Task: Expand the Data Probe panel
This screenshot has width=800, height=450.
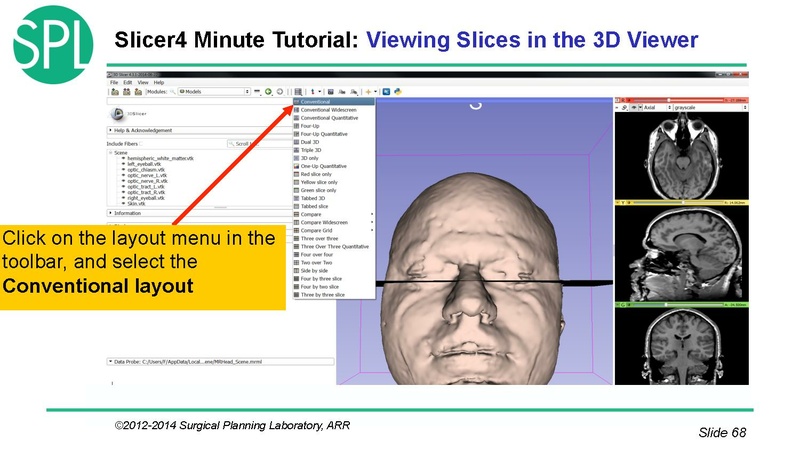Action: point(220,362)
